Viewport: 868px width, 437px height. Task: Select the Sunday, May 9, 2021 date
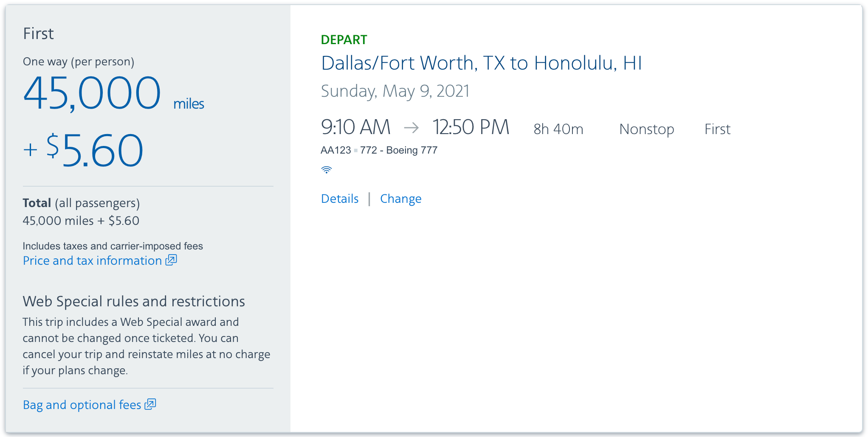(x=395, y=90)
